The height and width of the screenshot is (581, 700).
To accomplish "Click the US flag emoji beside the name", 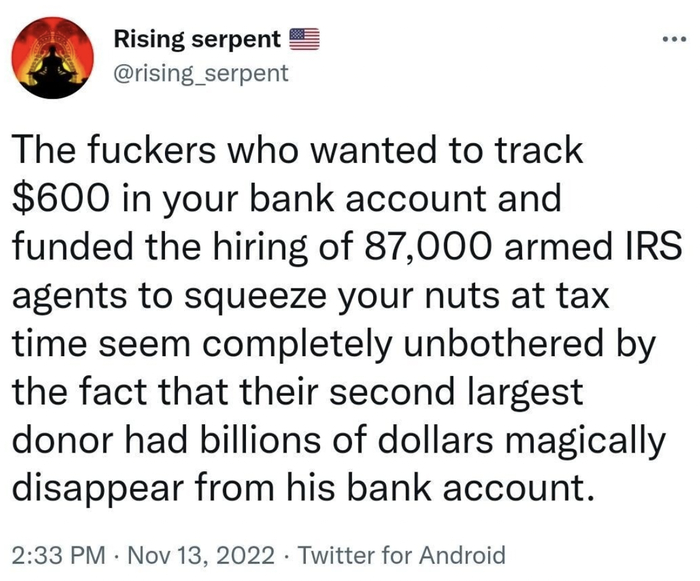I will [303, 40].
